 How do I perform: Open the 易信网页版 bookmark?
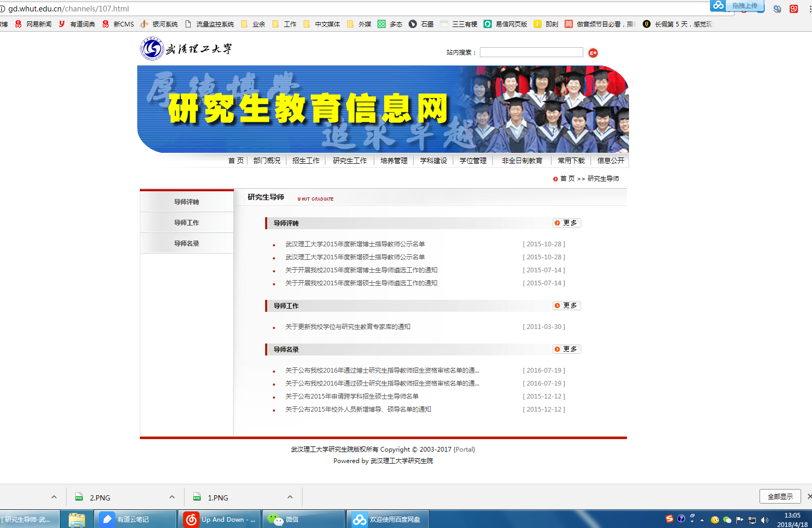pyautogui.click(x=505, y=24)
